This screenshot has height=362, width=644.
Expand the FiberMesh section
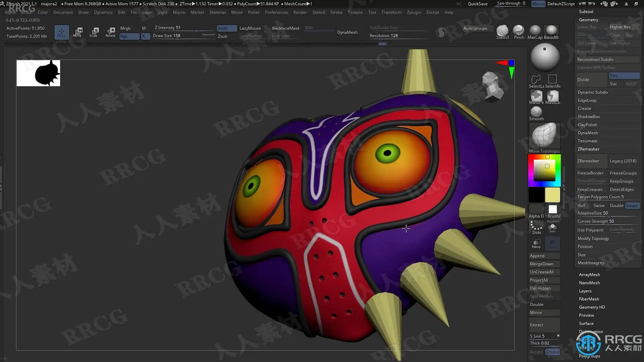tap(589, 299)
